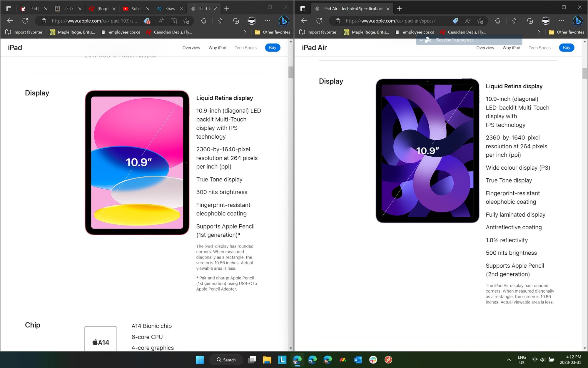Refresh the iPad Air specs page

(319, 21)
